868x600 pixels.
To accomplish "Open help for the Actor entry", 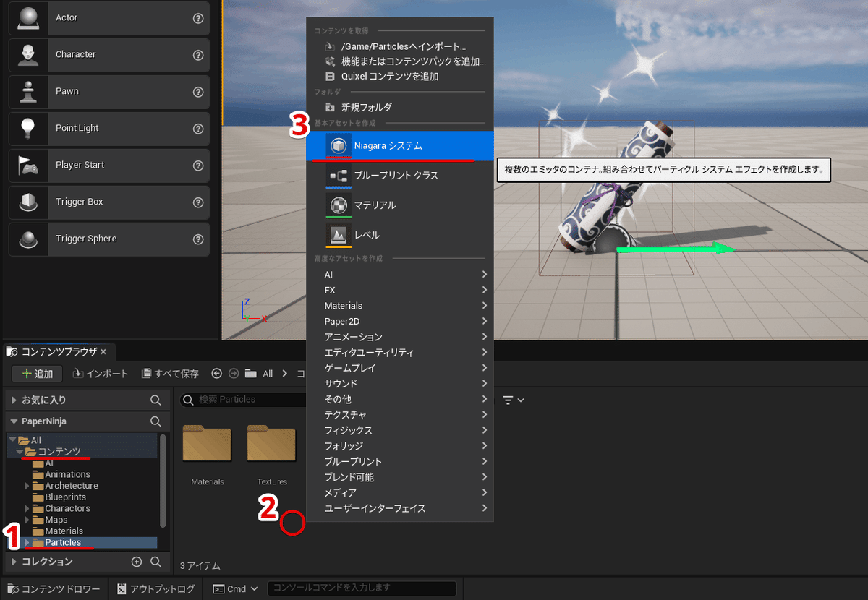I will pyautogui.click(x=198, y=18).
